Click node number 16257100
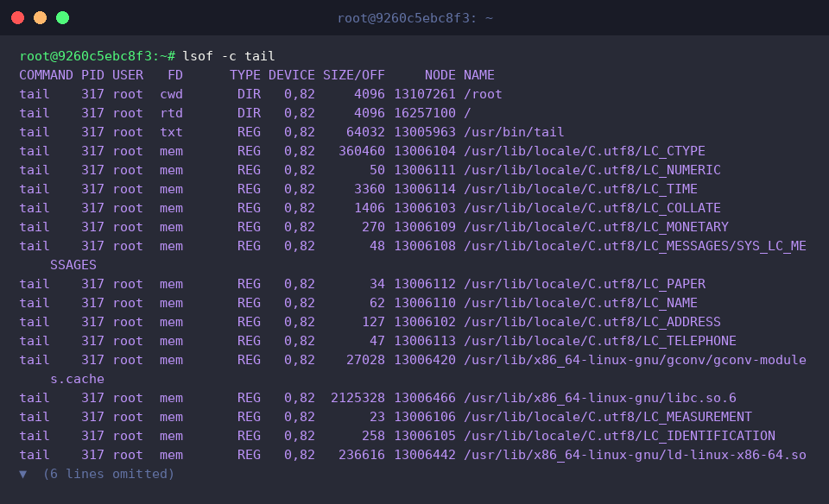 pos(425,113)
